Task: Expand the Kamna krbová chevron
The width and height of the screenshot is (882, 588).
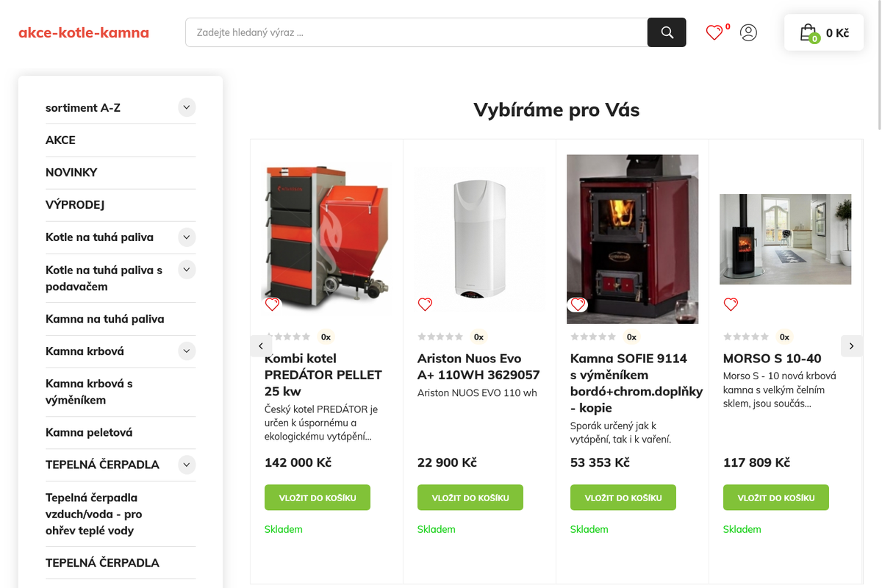Action: click(x=187, y=351)
